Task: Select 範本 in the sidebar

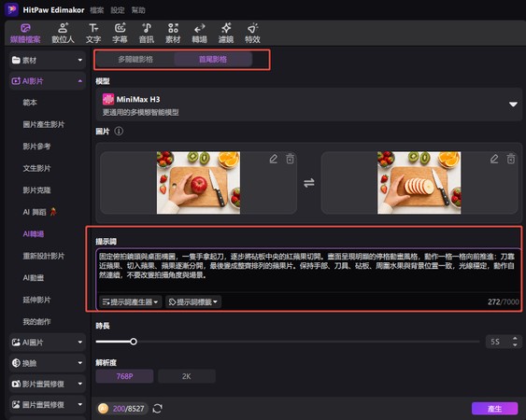Action: point(30,103)
